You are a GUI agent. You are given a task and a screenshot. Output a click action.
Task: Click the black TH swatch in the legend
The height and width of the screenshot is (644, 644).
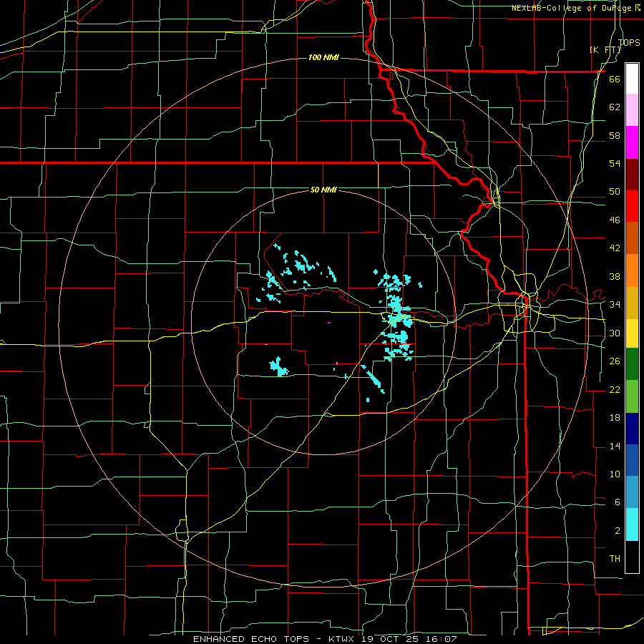(x=632, y=557)
